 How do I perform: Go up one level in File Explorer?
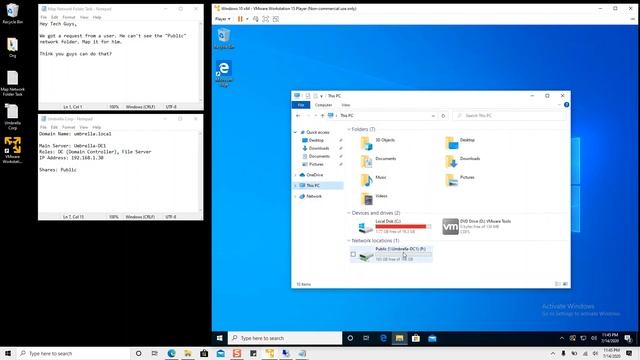[322, 116]
